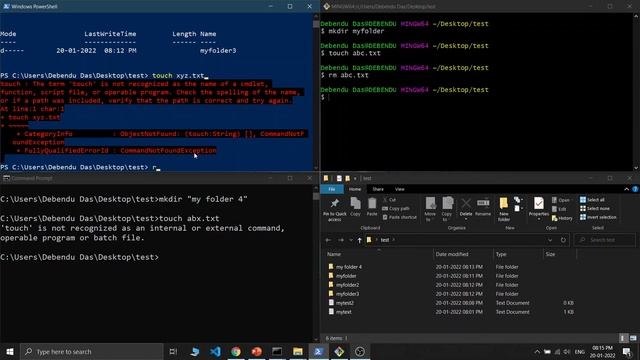Open the File tab in Explorer
This screenshot has width=640, height=360.
pyautogui.click(x=332, y=189)
